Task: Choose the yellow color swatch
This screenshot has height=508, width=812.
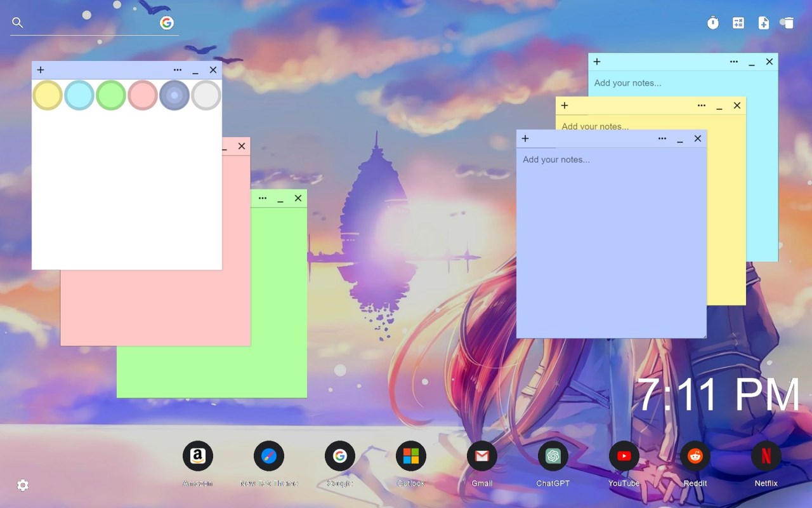Action: pos(48,95)
